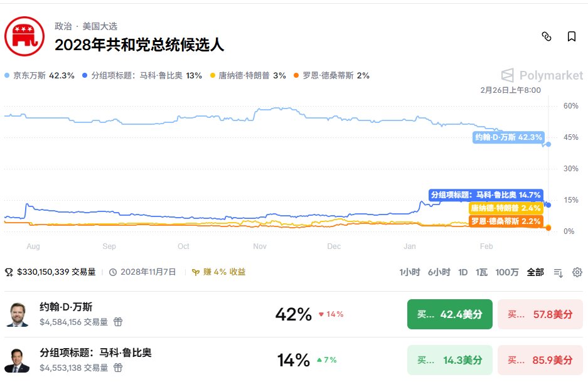The height and width of the screenshot is (382, 588).
Task: Click the chart filter lines icon
Action: tap(558, 272)
